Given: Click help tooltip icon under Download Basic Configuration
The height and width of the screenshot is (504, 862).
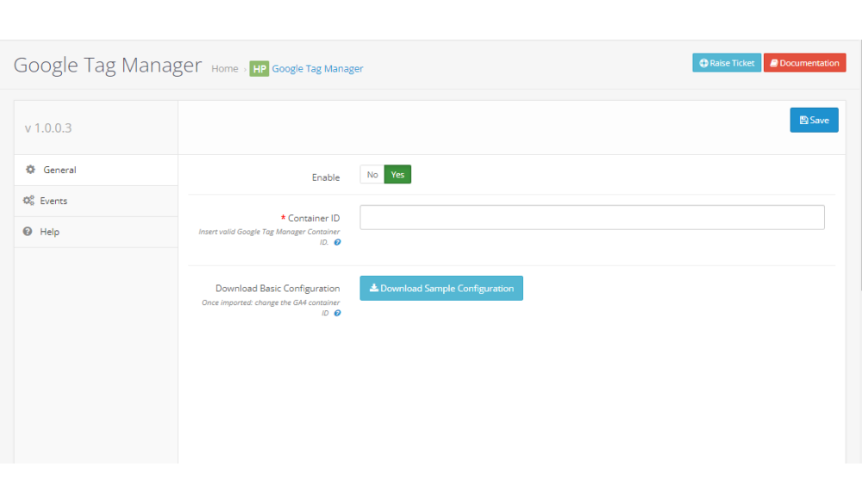Looking at the screenshot, I should pos(337,313).
